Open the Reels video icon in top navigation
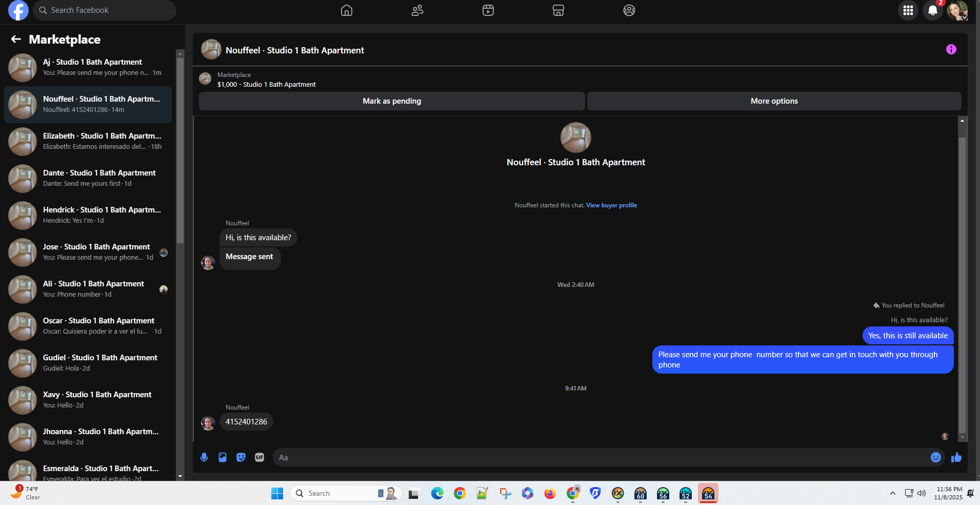This screenshot has height=505, width=980. [488, 10]
